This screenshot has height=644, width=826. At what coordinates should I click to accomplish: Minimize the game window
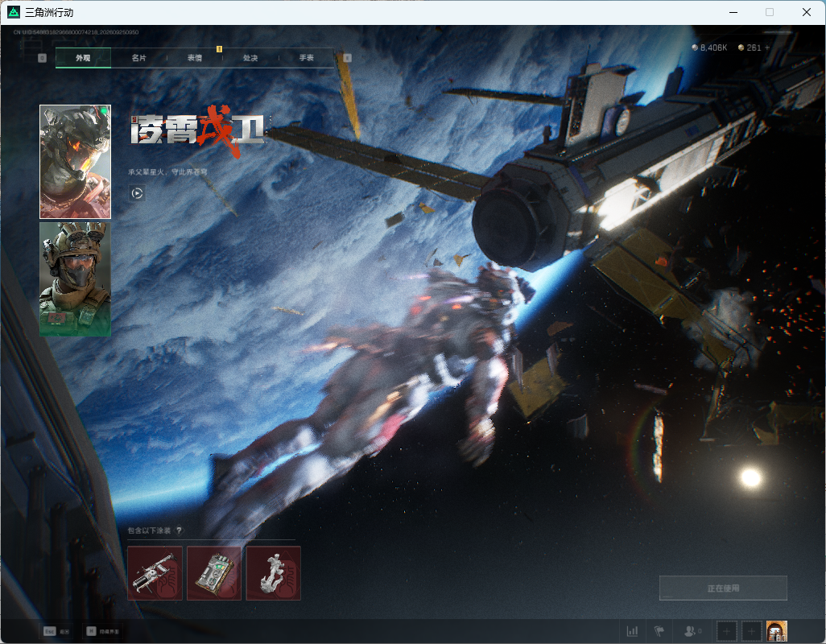tap(733, 12)
